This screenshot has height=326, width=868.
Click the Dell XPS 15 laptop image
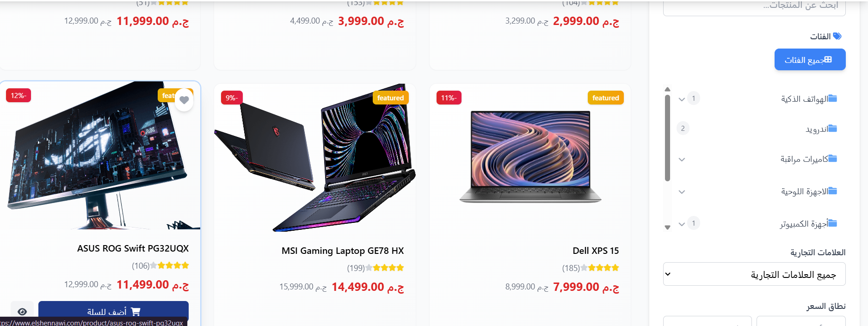pos(530,157)
